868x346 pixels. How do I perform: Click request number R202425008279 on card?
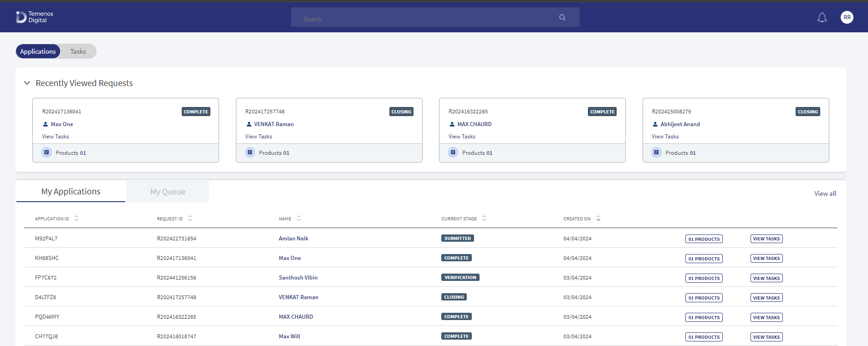click(x=671, y=112)
